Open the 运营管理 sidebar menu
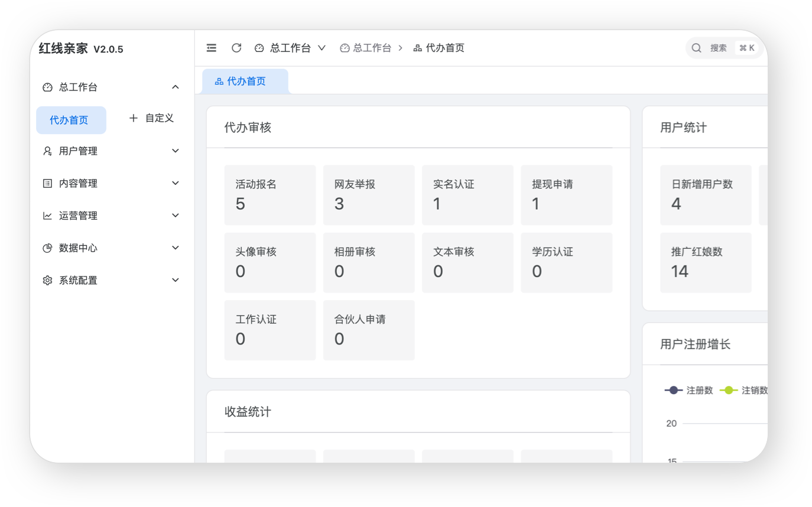Image resolution: width=812 pixels, height=507 pixels. pyautogui.click(x=112, y=216)
